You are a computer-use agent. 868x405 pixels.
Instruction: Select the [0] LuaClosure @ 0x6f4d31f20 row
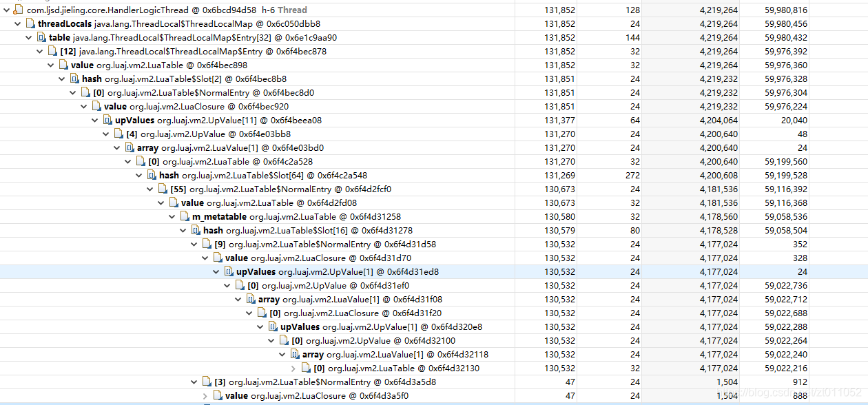[434, 313]
